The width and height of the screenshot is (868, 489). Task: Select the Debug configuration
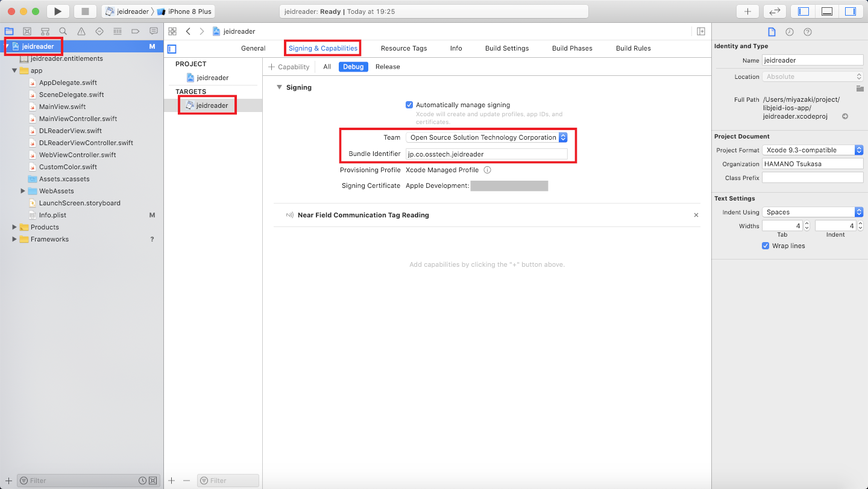point(353,67)
